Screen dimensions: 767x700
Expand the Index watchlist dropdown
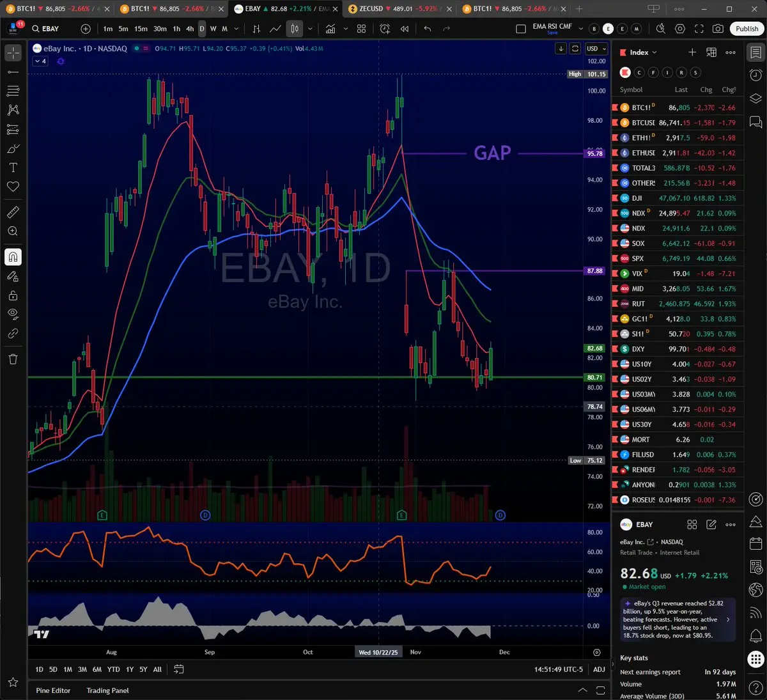(x=643, y=52)
